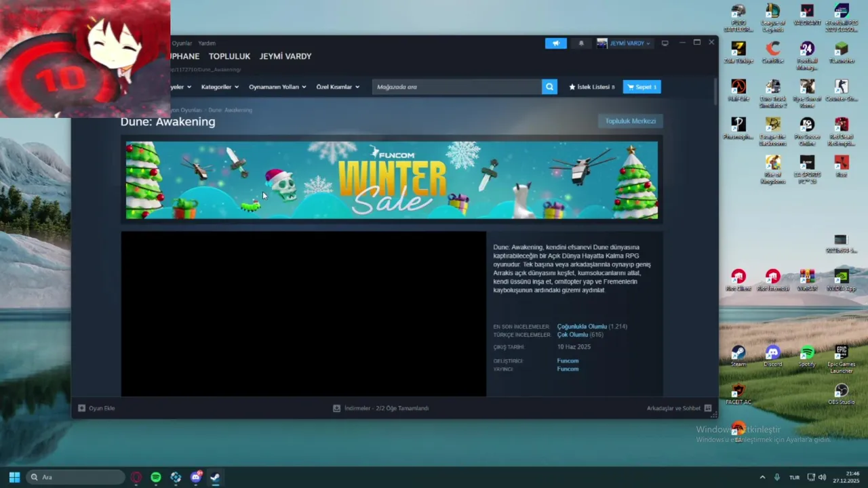
Task: Select NVIDIA App desktop icon
Action: (842, 281)
